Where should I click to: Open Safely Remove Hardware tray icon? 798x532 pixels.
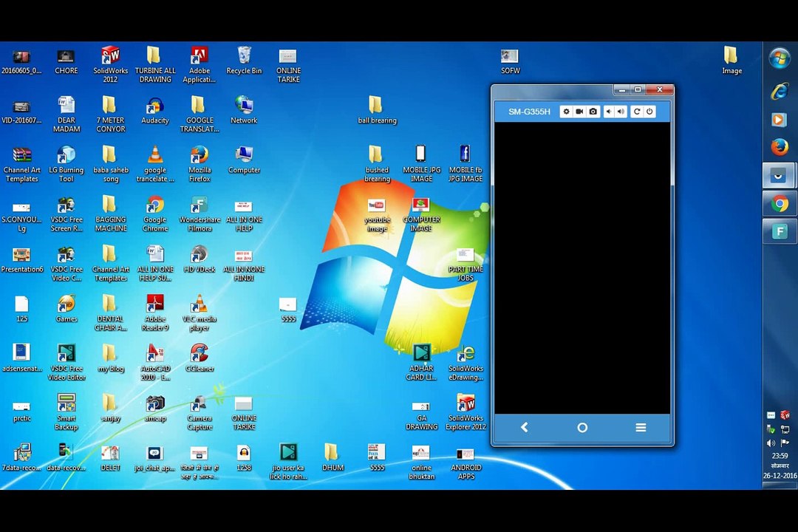point(771,429)
